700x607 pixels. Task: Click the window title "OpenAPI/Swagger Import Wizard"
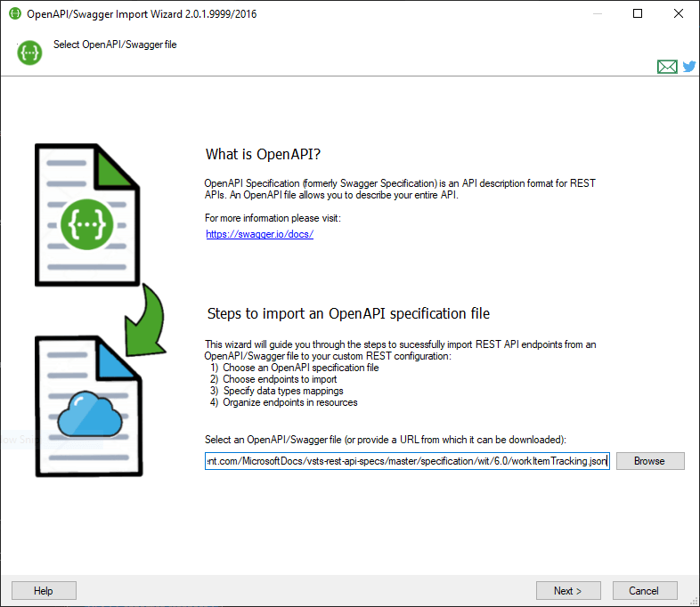click(x=142, y=14)
